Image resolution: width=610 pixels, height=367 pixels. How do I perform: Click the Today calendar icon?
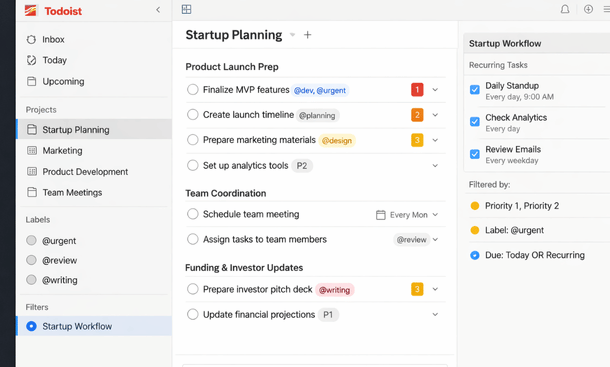click(x=31, y=60)
